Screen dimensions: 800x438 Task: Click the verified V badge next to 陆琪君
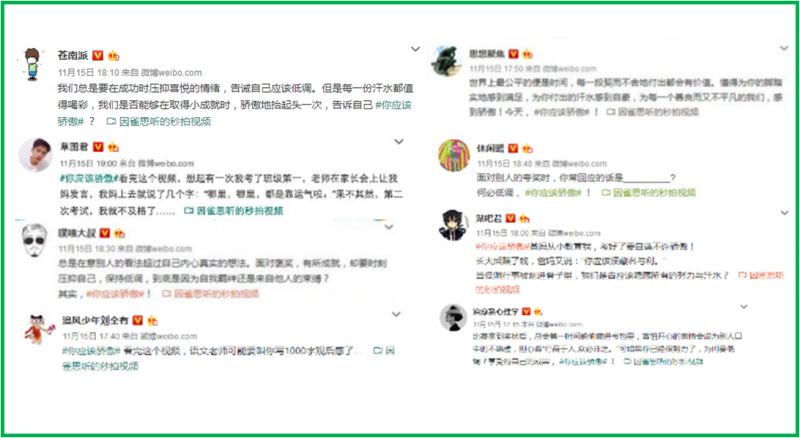click(510, 218)
